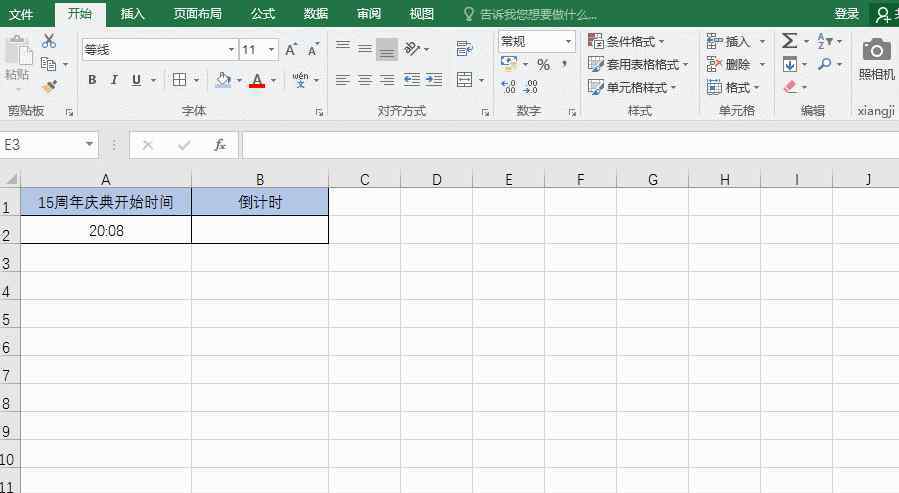Screen dimensions: 899x493
Task: Click Merge and Center icon
Action: pyautogui.click(x=464, y=80)
